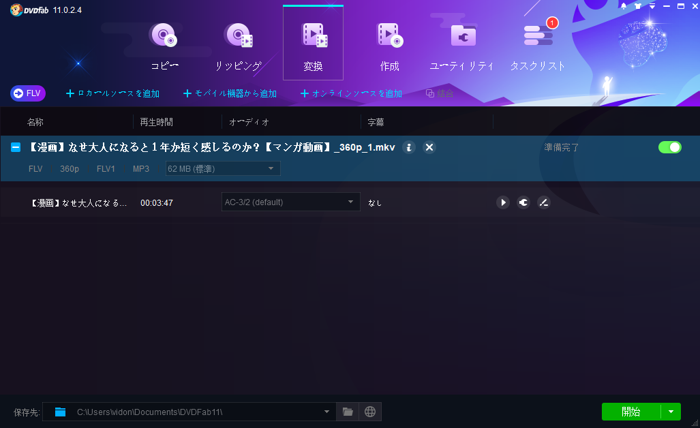
Task: Click the 結合 (merge) button
Action: click(440, 93)
